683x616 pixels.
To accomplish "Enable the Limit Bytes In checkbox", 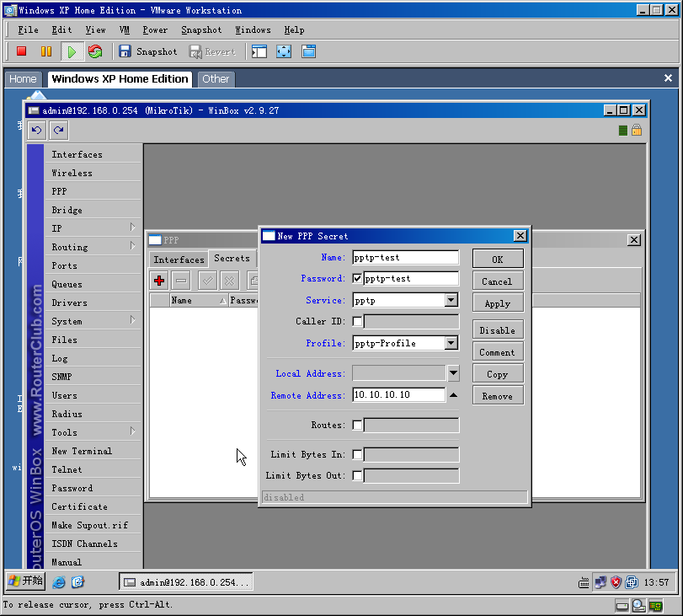I will pos(357,455).
